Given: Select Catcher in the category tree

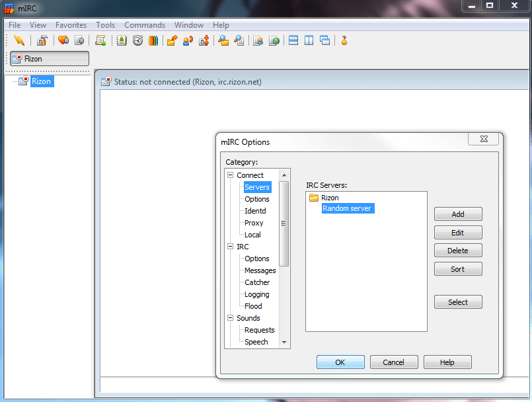Looking at the screenshot, I should pos(257,282).
